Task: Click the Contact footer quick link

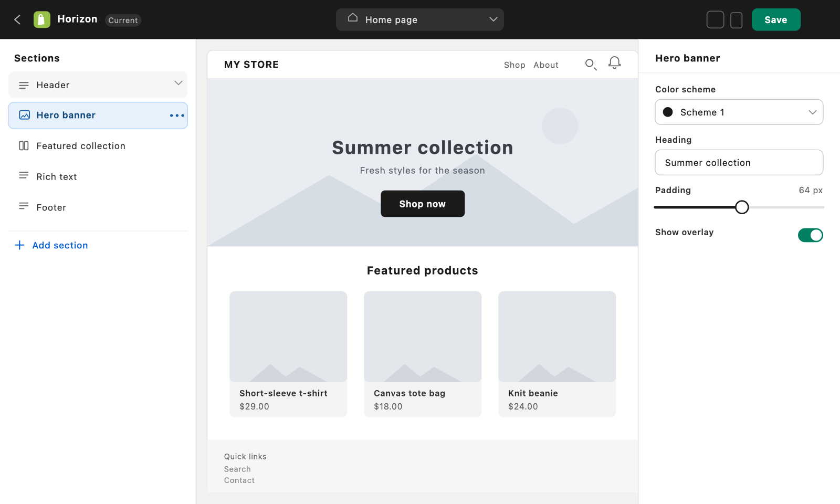Action: (239, 480)
